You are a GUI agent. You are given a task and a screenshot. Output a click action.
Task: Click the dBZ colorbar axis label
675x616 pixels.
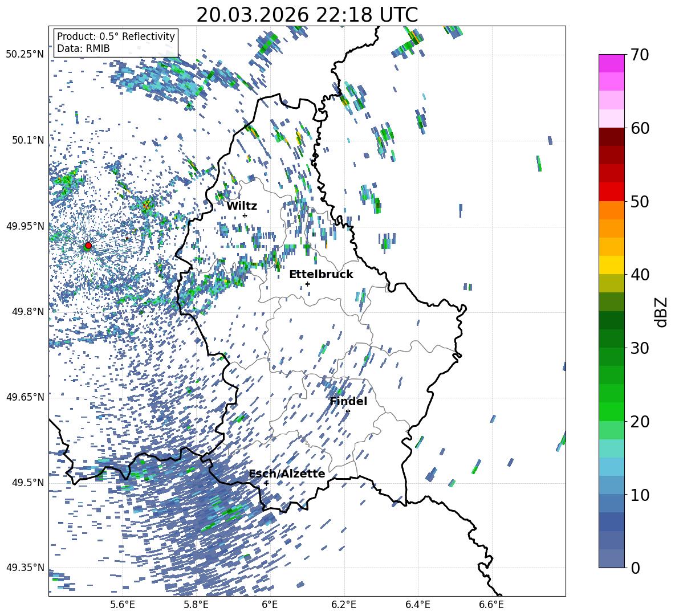click(x=661, y=311)
